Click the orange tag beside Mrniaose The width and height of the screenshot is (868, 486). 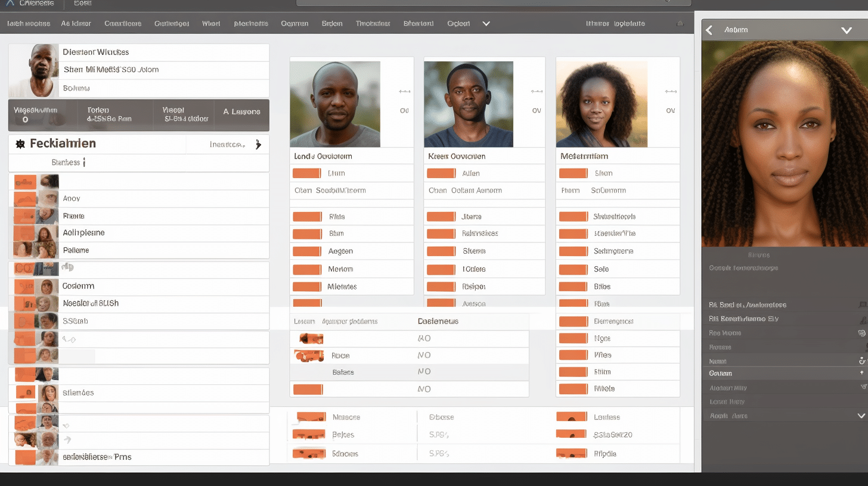coord(311,418)
